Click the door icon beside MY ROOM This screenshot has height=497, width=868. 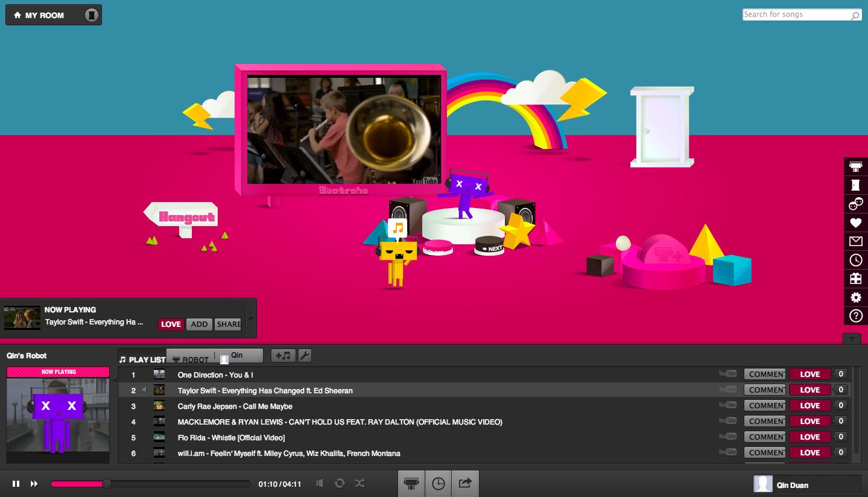coord(91,15)
